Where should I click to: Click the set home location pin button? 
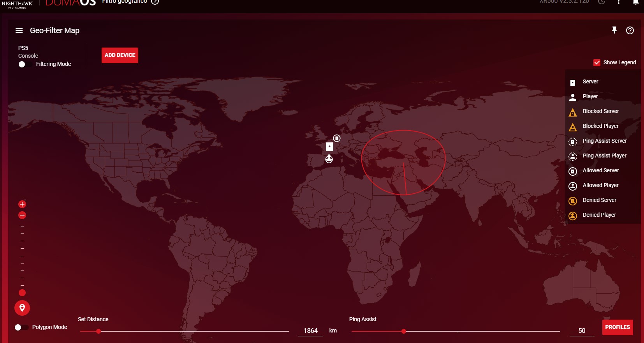(22, 308)
